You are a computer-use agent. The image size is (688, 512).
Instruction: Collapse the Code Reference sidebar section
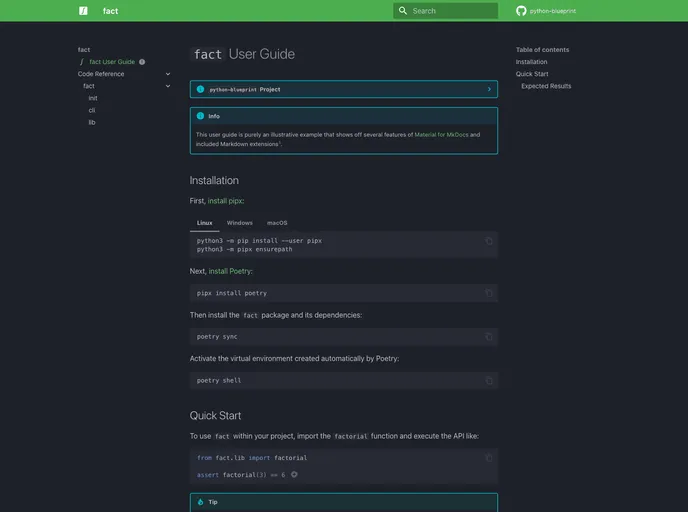[x=168, y=74]
